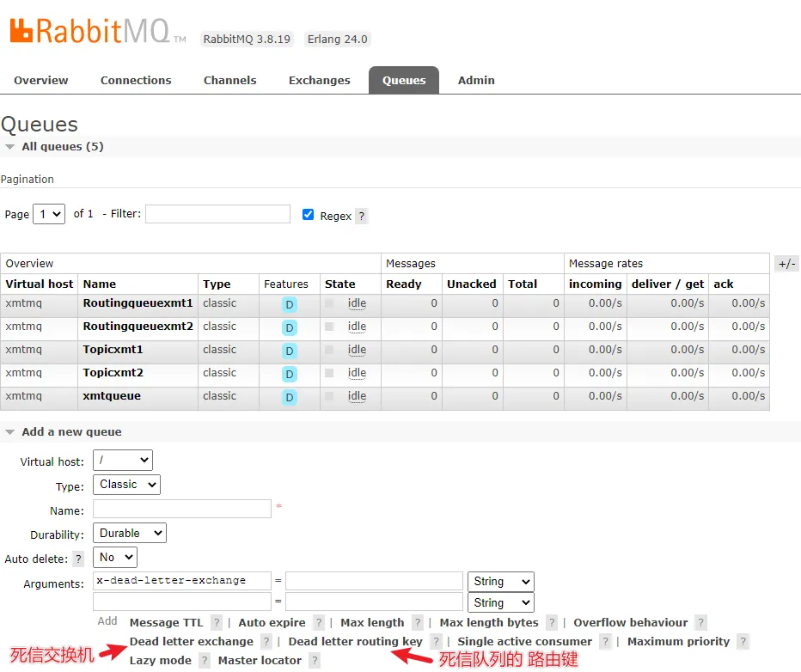801x672 pixels.
Task: Open the Auto delete help question mark
Action: 78,559
